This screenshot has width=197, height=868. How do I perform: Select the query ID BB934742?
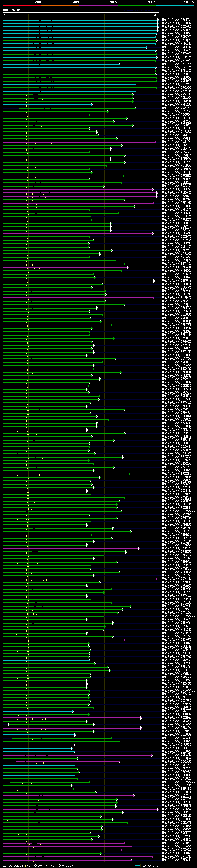[11, 10]
